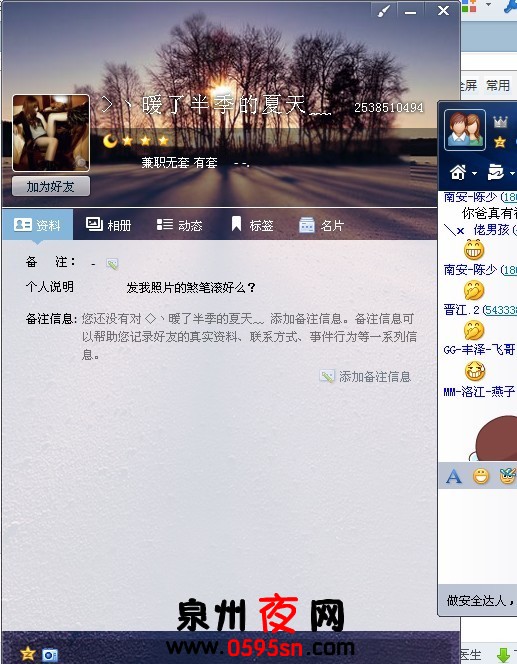Click the 加为好友 button
The height and width of the screenshot is (664, 517).
[x=51, y=186]
